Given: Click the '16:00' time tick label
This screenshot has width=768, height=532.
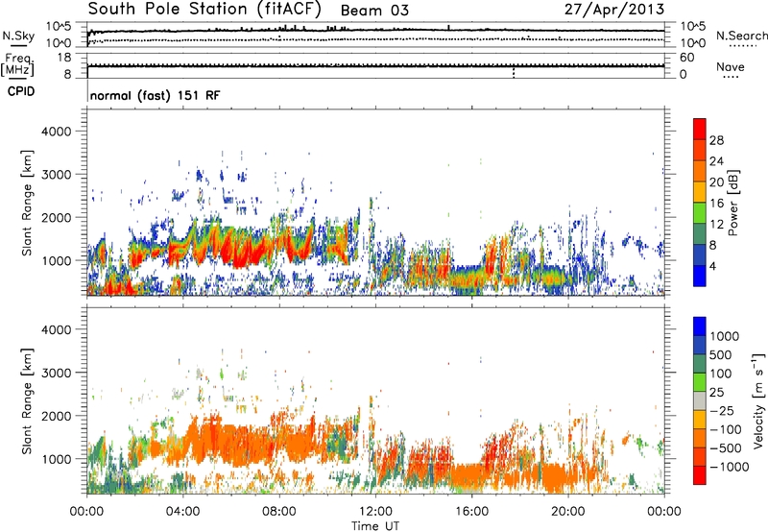Looking at the screenshot, I should [471, 512].
